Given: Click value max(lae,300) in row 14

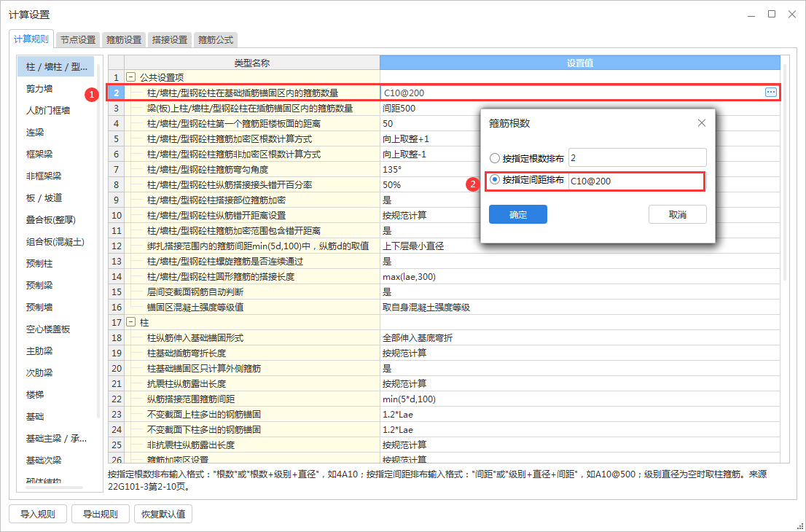Looking at the screenshot, I should [x=409, y=276].
